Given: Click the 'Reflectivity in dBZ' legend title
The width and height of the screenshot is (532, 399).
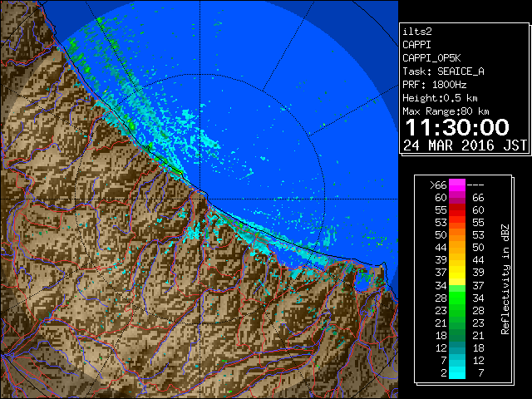Looking at the screenshot, I should coord(505,279).
